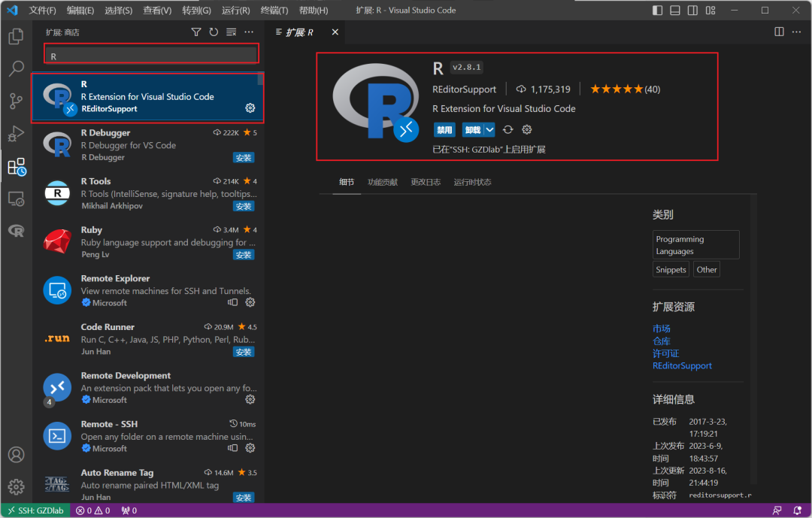This screenshot has height=518, width=812.
Task: Install the R Debugger extension
Action: (244, 157)
